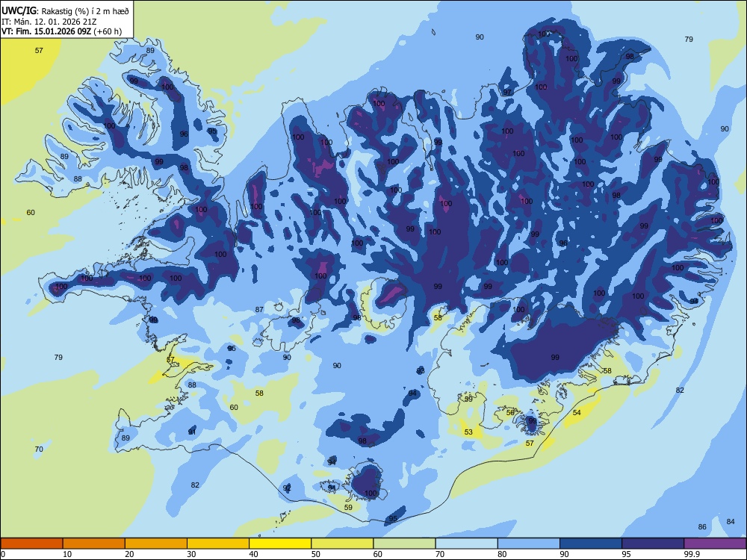Click the map value '54' near southeast coast
The height and width of the screenshot is (560, 747).
(577, 412)
